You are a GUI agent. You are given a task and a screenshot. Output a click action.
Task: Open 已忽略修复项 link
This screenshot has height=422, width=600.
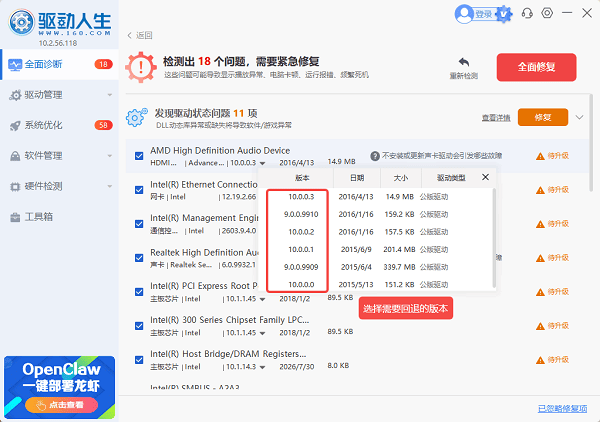(x=562, y=409)
